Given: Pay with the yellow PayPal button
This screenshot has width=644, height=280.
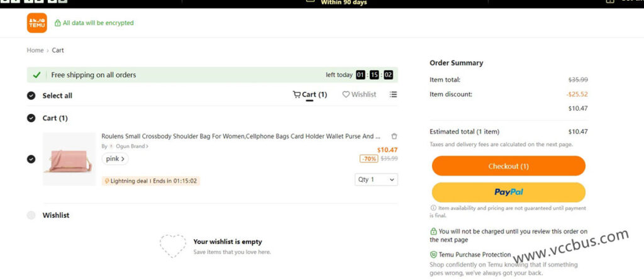Looking at the screenshot, I should click(508, 192).
